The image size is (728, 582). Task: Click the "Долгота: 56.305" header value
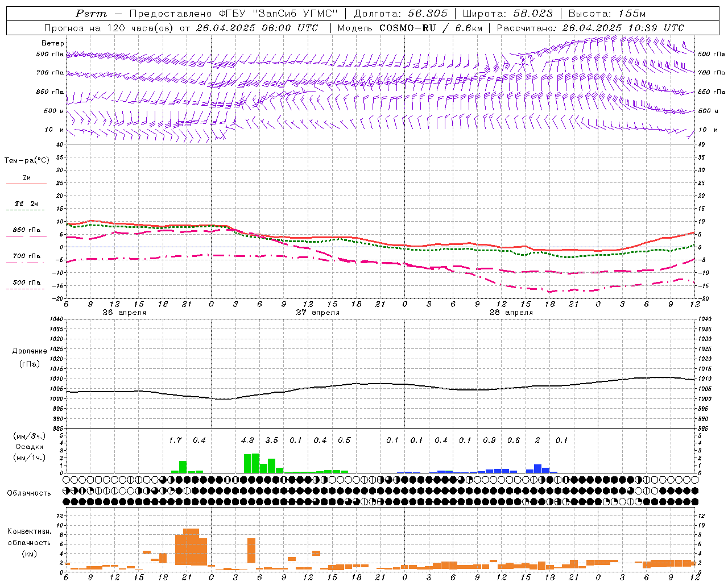point(401,14)
